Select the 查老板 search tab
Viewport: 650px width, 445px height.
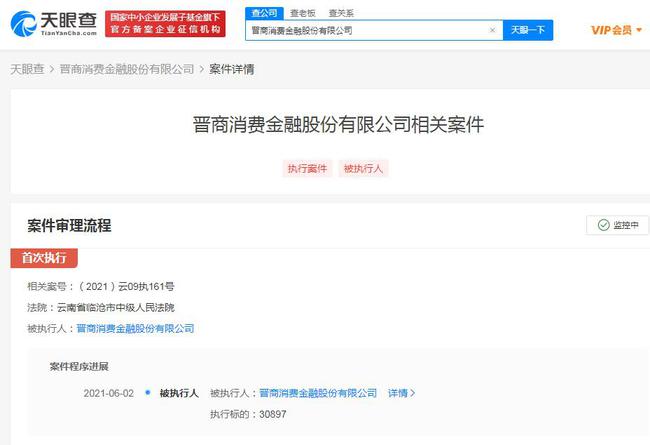click(303, 13)
